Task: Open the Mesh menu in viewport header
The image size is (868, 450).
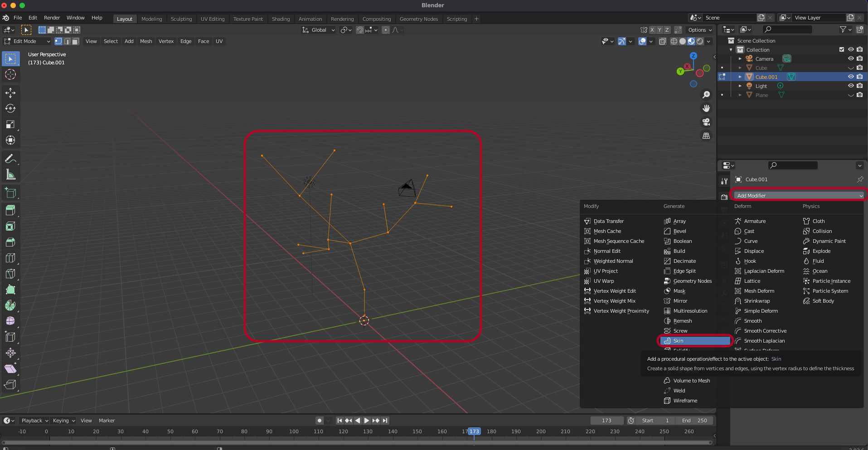Action: point(146,41)
